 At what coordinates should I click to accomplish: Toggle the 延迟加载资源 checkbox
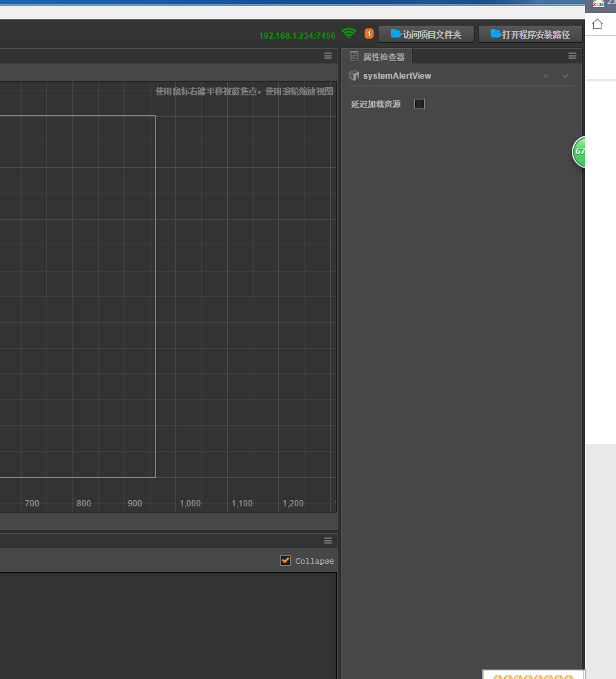point(419,104)
